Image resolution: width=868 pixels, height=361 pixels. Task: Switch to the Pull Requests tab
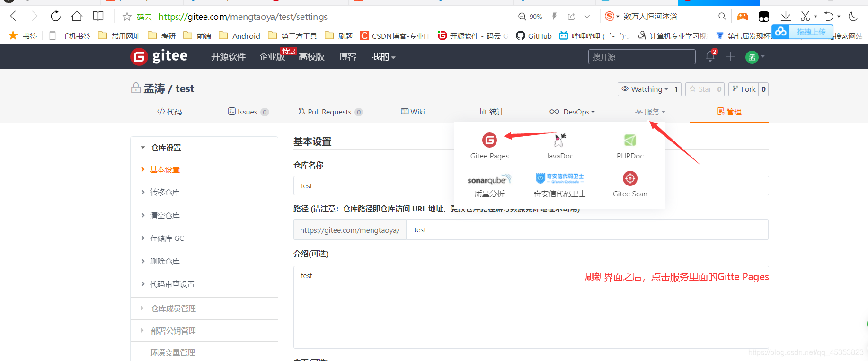pyautogui.click(x=330, y=112)
